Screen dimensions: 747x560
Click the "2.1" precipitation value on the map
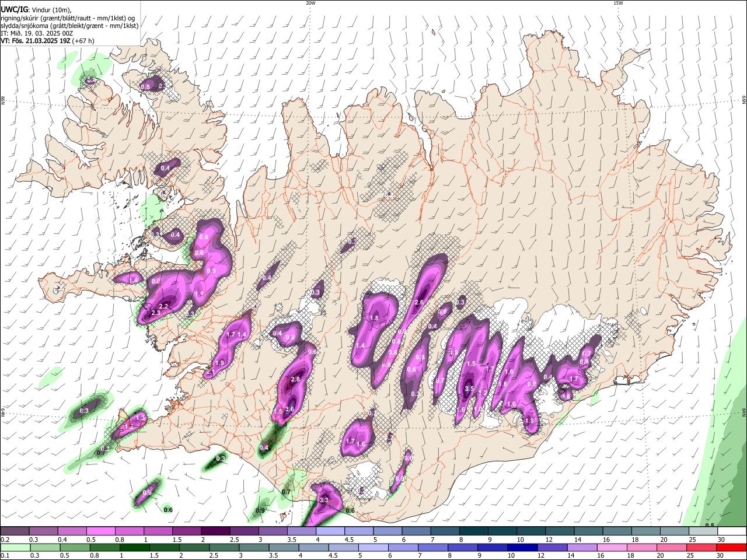(211, 372)
